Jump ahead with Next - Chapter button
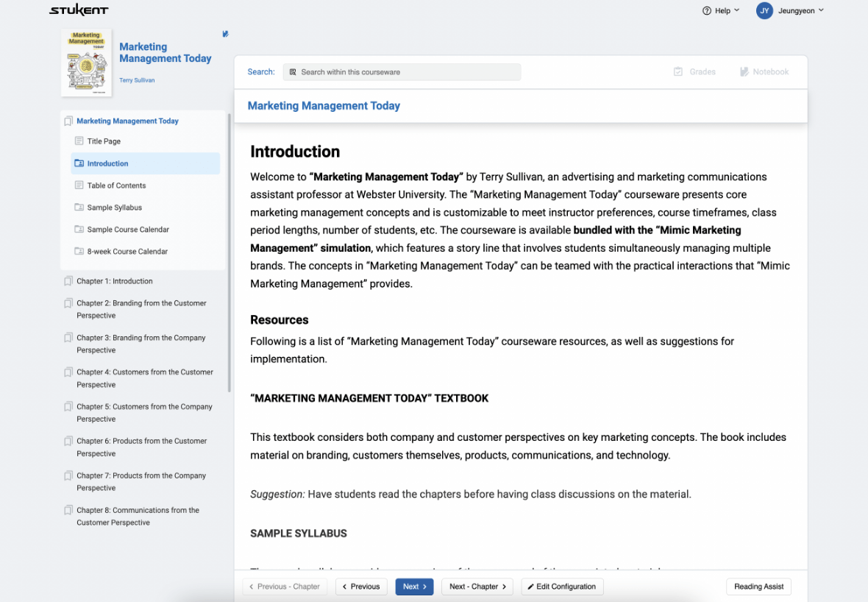Viewport: 868px width, 602px height. (477, 587)
